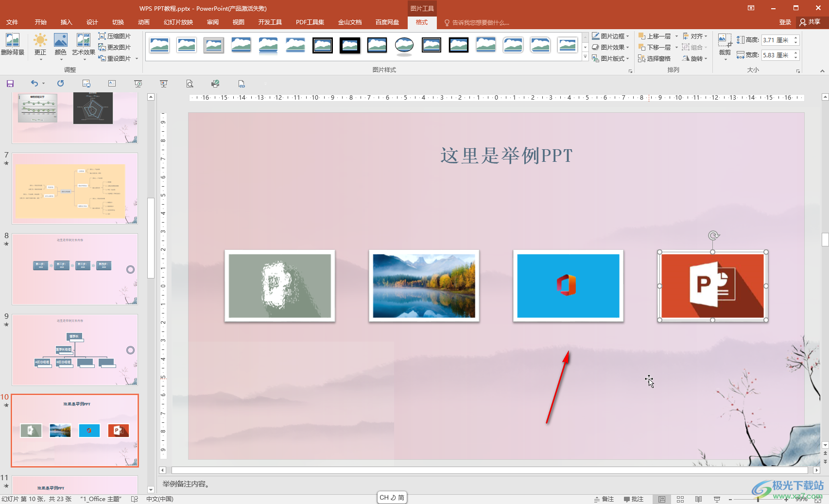
Task: Click the rotation handle of selected picture
Action: [x=713, y=236]
